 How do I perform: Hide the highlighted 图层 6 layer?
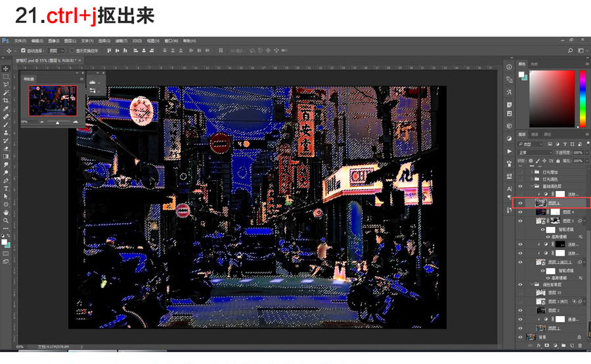[x=521, y=203]
